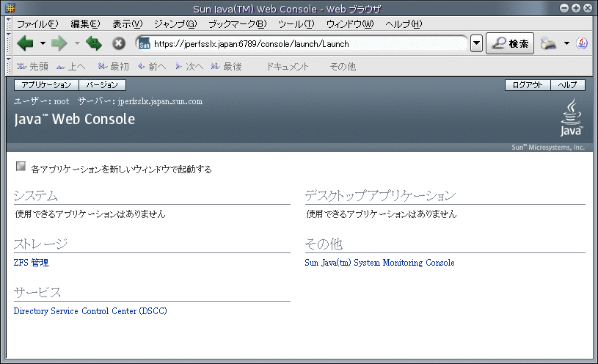Click the green Back arrow
The width and height of the screenshot is (598, 364).
point(26,43)
